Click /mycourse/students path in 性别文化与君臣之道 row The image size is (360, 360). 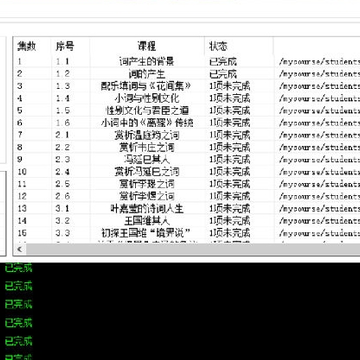[319, 111]
